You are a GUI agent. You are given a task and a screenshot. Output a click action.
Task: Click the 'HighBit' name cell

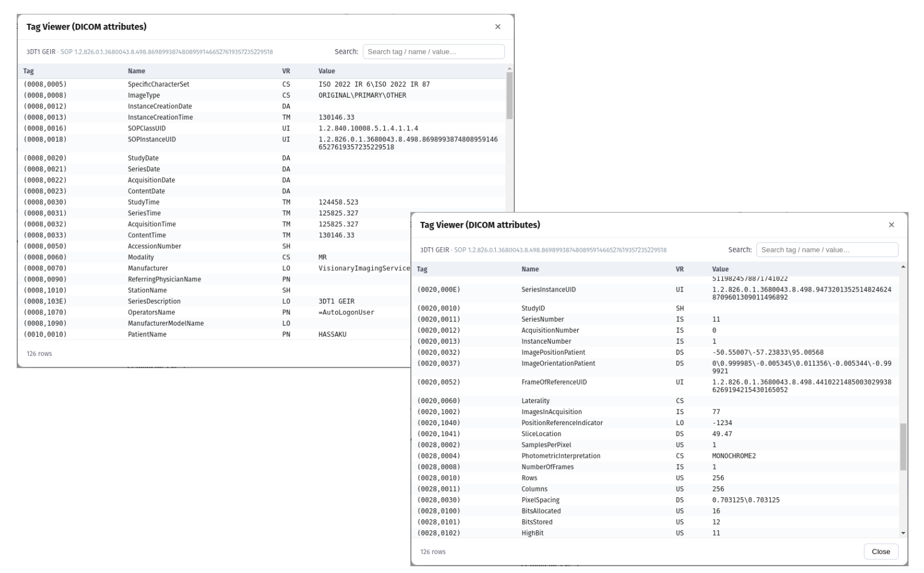coord(532,533)
